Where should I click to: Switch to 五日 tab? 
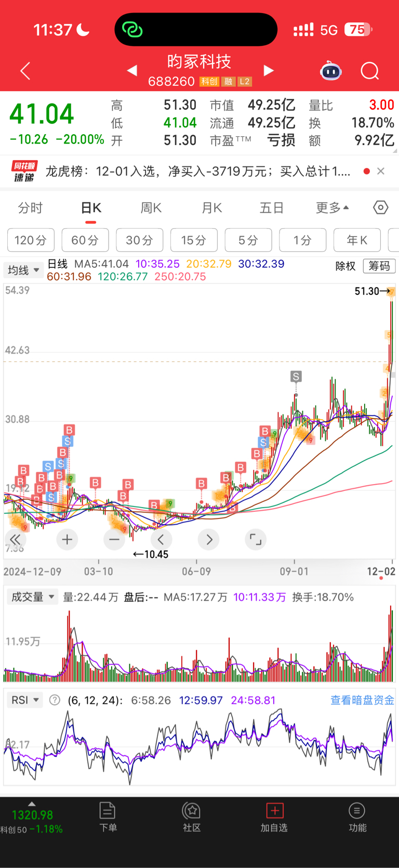pyautogui.click(x=272, y=208)
